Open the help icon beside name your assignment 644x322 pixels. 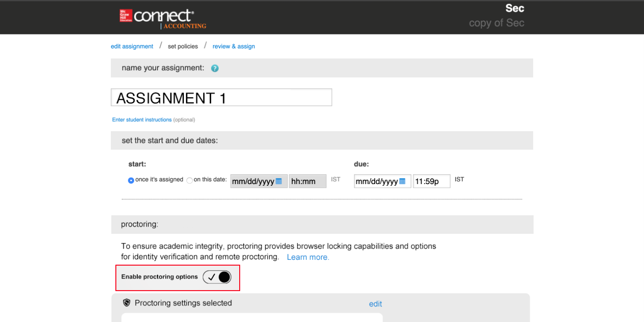click(215, 69)
